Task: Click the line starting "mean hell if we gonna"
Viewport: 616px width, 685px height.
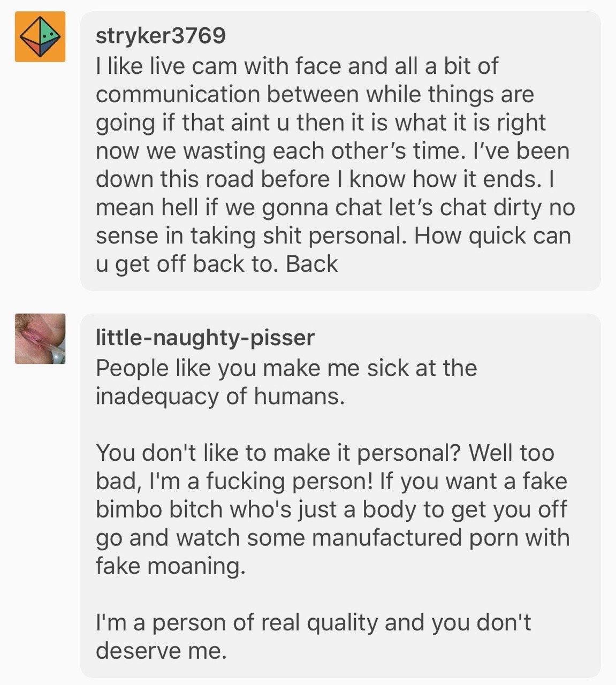Action: tap(335, 208)
